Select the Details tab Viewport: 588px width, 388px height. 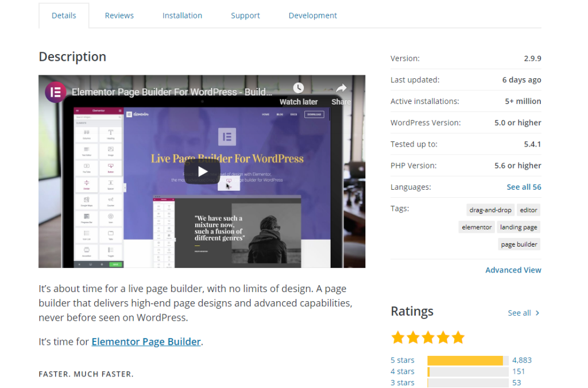[64, 16]
